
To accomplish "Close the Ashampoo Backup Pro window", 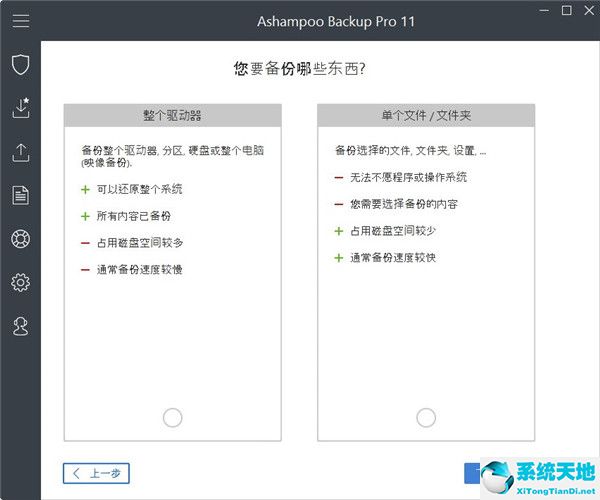I will 589,11.
